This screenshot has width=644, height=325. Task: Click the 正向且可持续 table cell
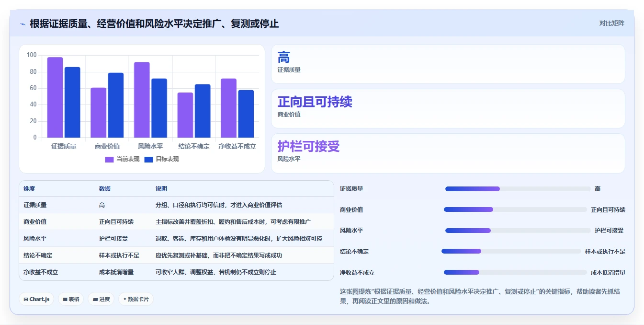116,222
